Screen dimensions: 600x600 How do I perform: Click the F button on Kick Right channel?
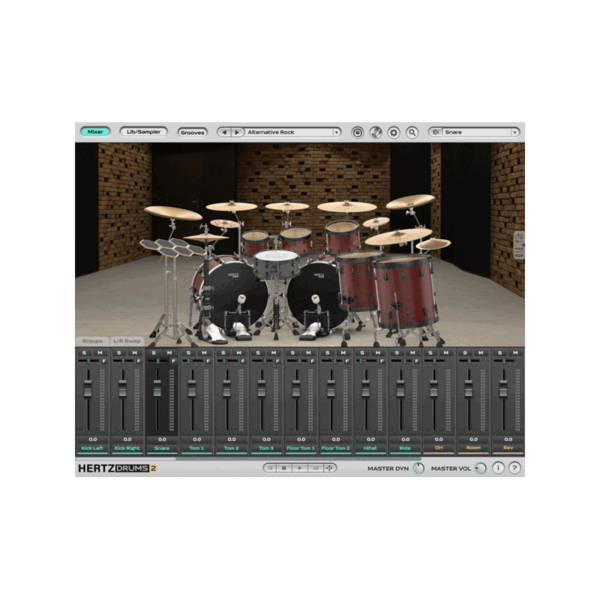(139, 361)
